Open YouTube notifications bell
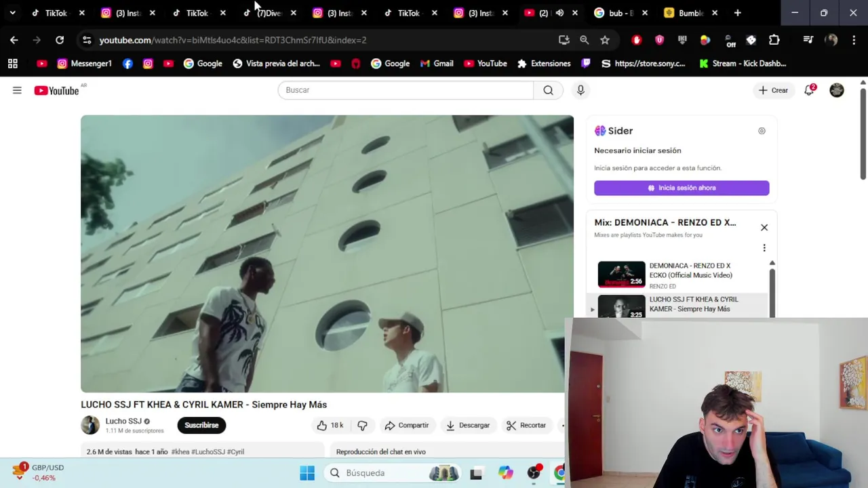Viewport: 868px width, 488px height. 809,90
